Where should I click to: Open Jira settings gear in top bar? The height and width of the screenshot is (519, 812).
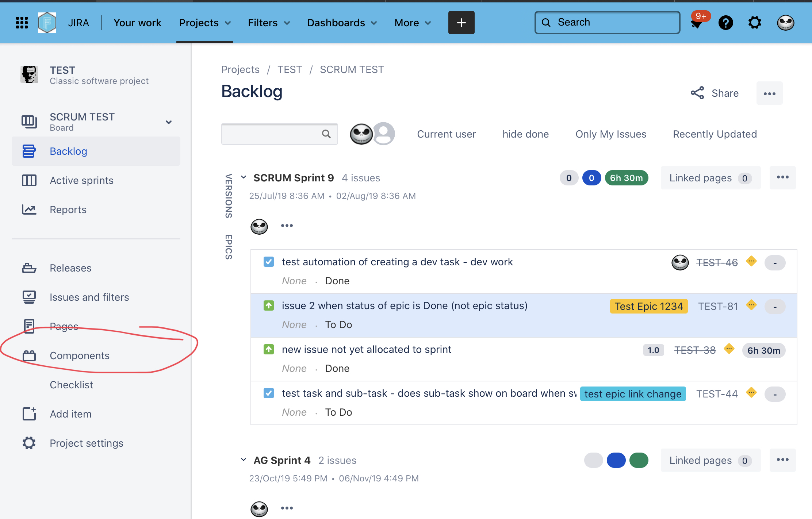(x=755, y=23)
